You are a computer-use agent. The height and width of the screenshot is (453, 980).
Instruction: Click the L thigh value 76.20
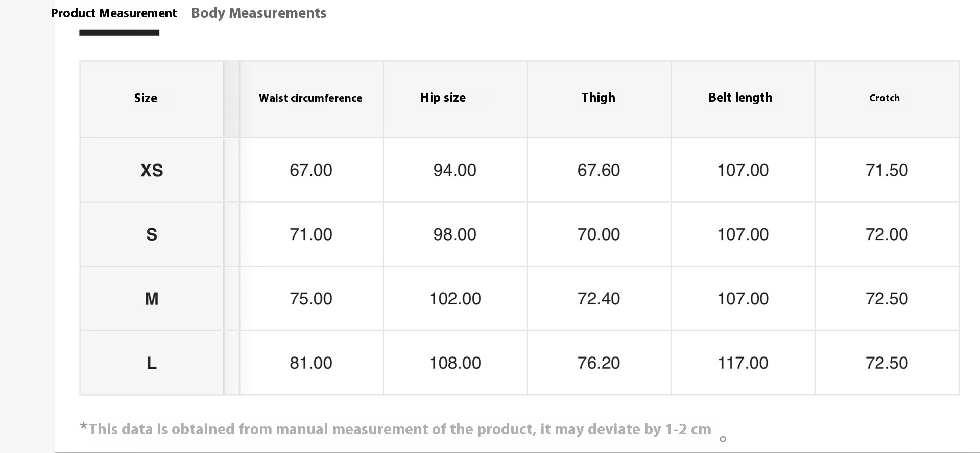(599, 363)
